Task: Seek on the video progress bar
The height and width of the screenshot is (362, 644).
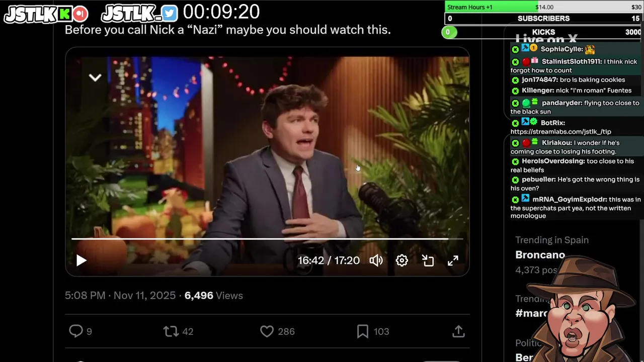Action: coord(267,239)
